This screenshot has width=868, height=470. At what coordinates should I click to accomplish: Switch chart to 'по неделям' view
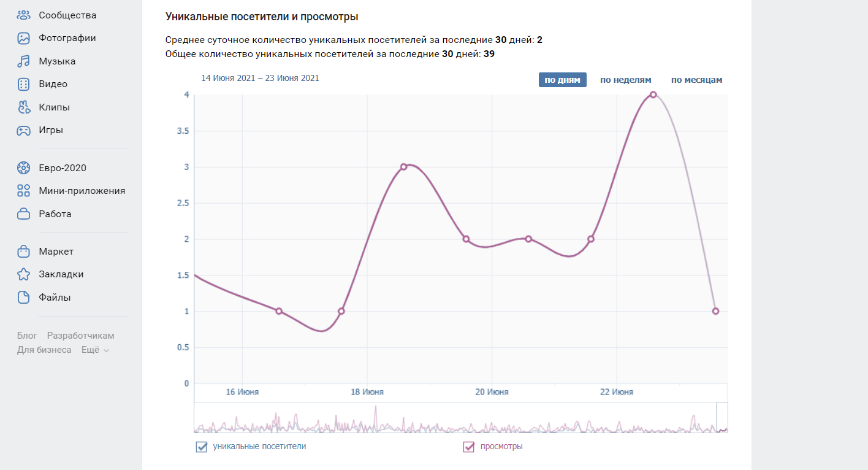pos(625,80)
